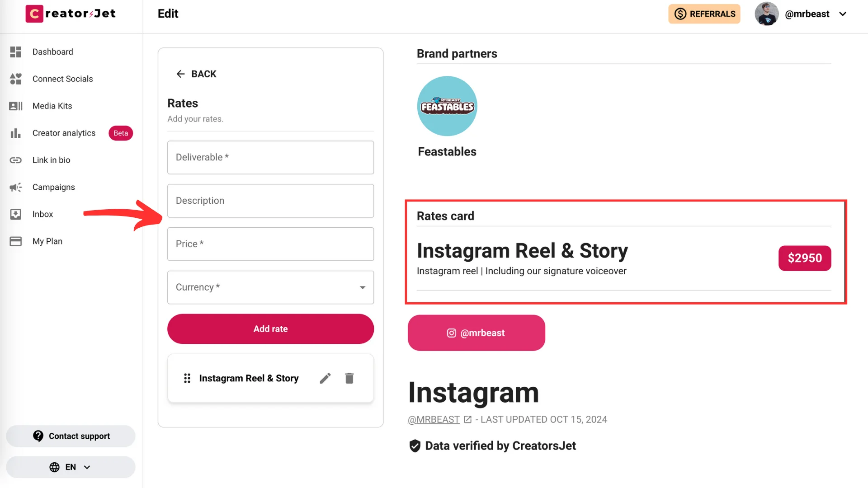Click the Feastables brand partner thumbnail
This screenshot has width=868, height=488.
point(447,105)
